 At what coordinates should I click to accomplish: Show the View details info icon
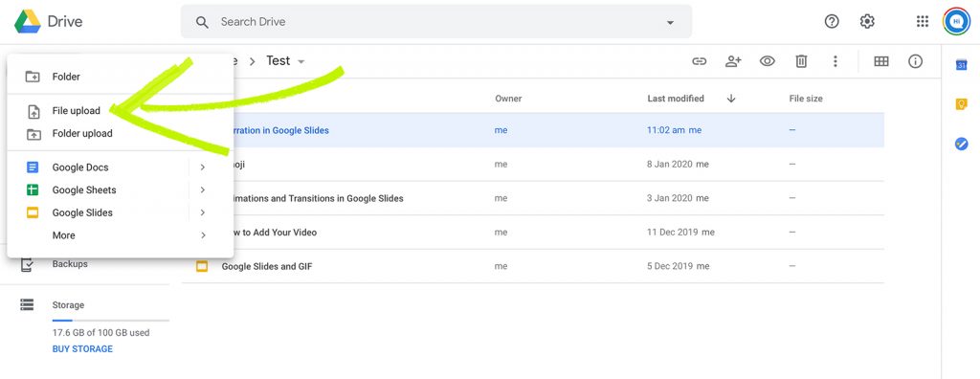[916, 61]
